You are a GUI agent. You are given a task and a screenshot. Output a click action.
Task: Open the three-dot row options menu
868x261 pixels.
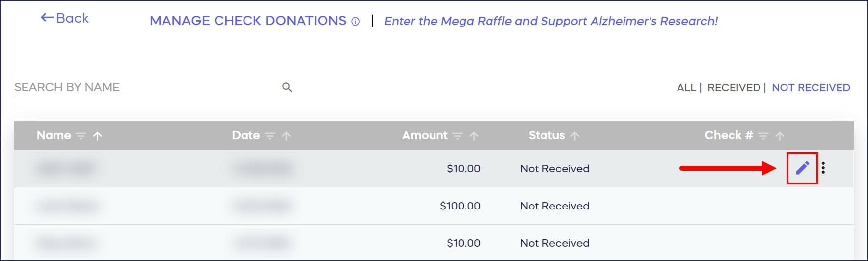(823, 168)
